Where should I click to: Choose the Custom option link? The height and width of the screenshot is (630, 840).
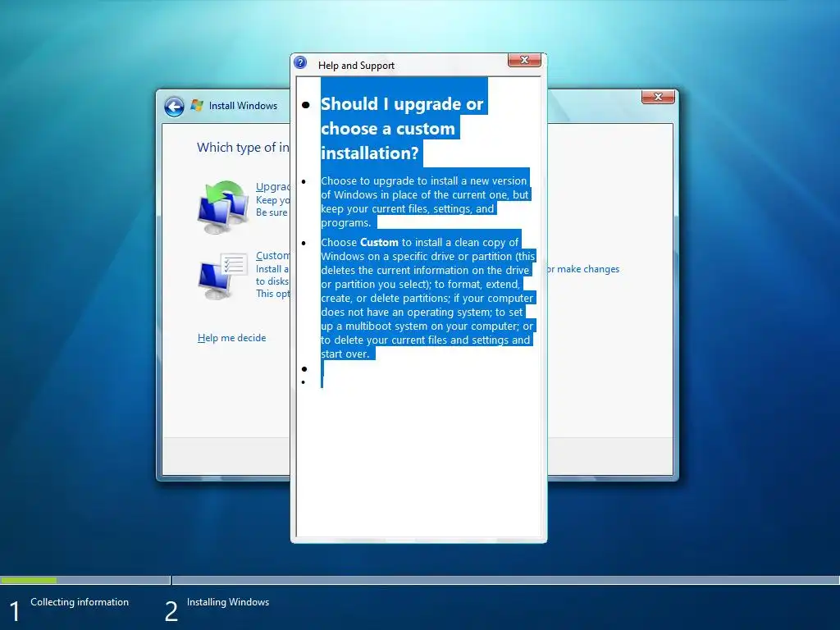coord(272,256)
